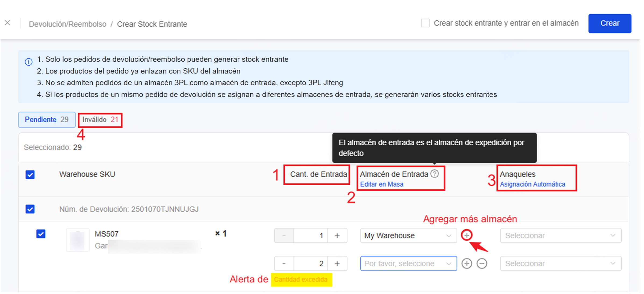Screen dimensions: 644x294
Task: Uncheck the return 2501070TJNNUJGJ checkbox
Action: tap(30, 209)
